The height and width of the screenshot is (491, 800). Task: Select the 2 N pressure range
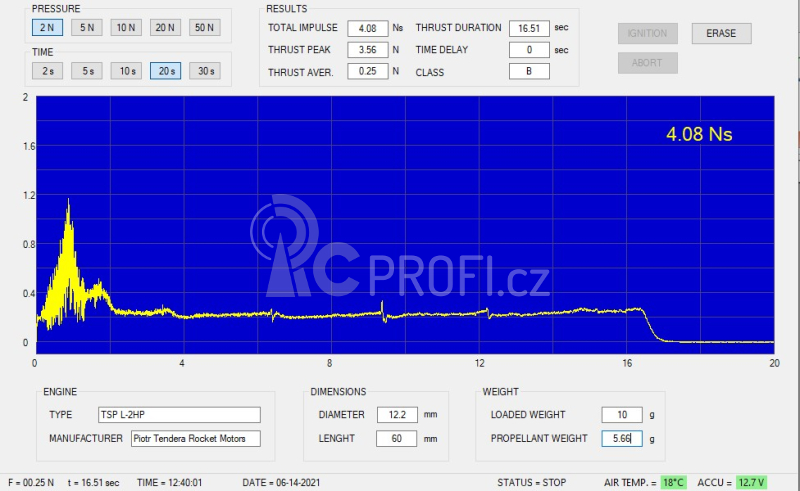click(x=47, y=28)
